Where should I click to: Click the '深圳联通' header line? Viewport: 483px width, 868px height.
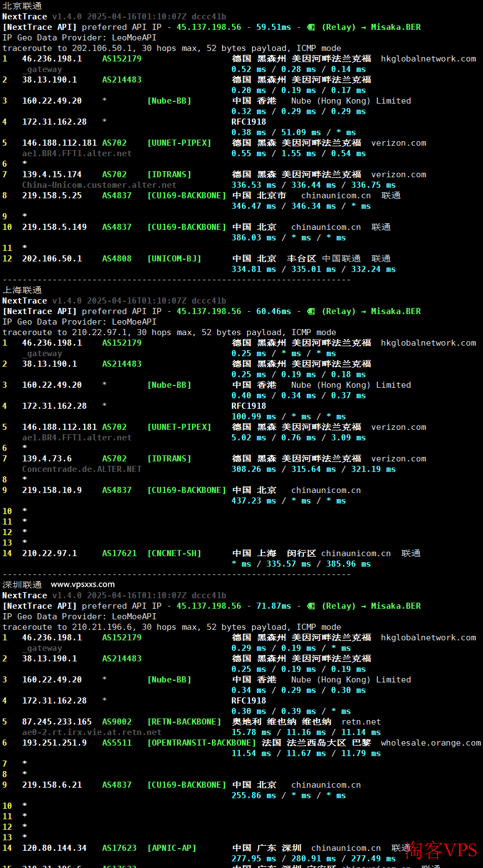point(22,584)
